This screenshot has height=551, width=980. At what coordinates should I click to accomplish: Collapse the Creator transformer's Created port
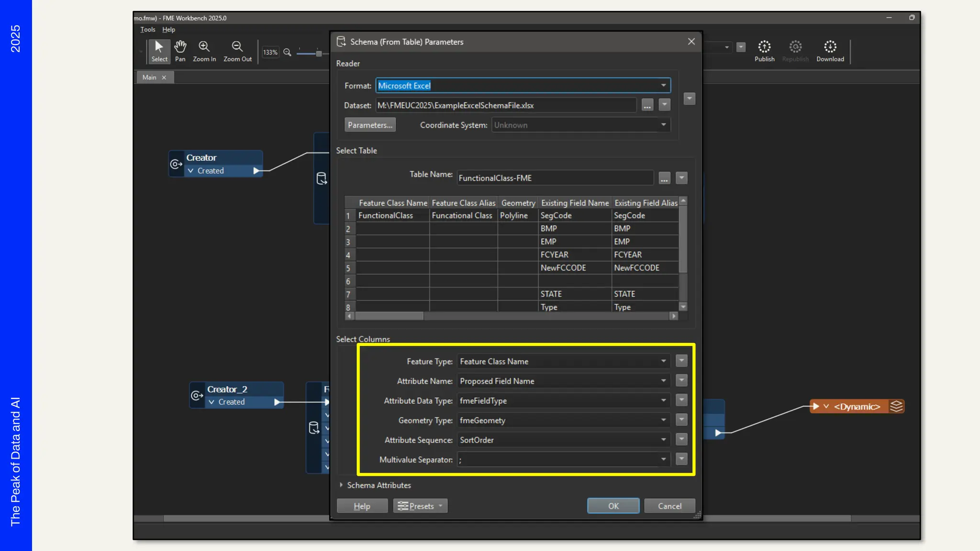(x=190, y=171)
